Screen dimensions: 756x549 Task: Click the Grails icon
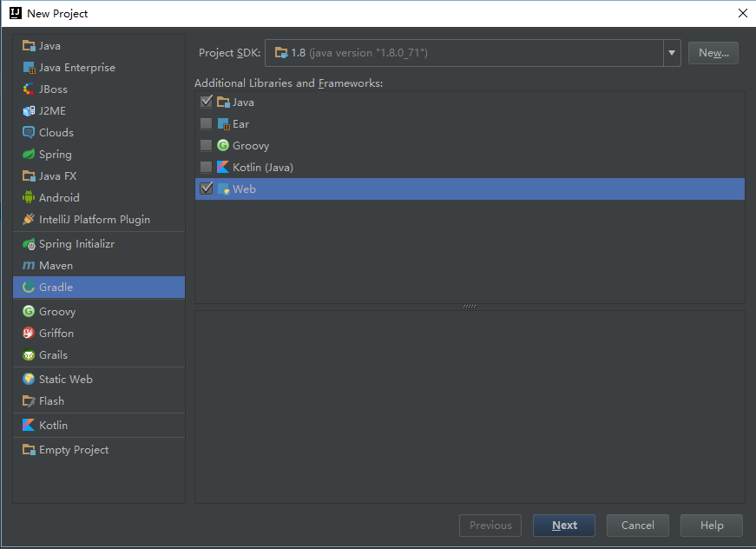click(29, 355)
